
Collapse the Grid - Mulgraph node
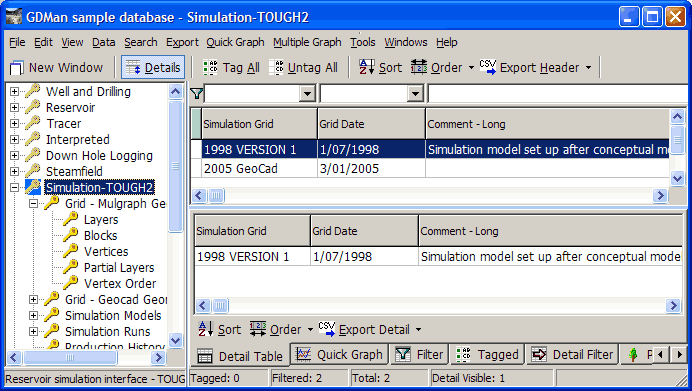coord(34,203)
